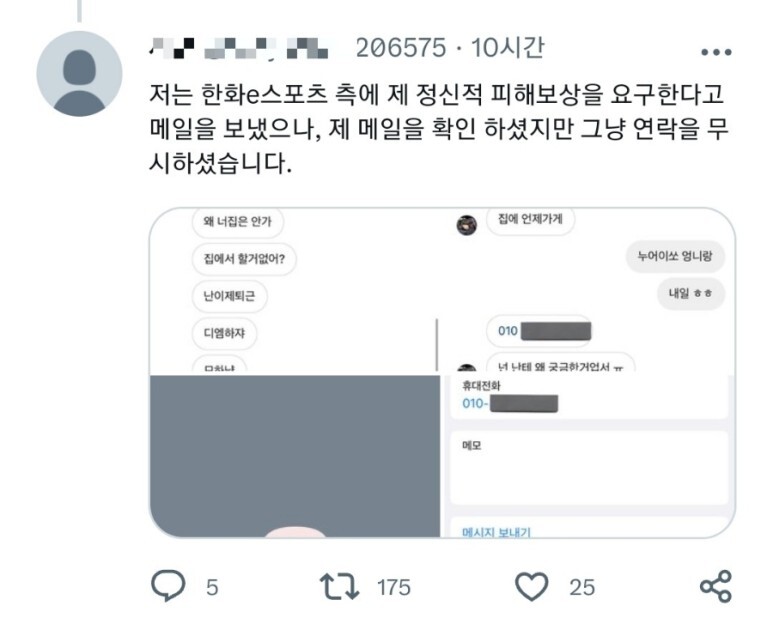Viewport: 773px width, 630px height.
Task: Click the 메시지 보내기 link
Action: pyautogui.click(x=496, y=532)
